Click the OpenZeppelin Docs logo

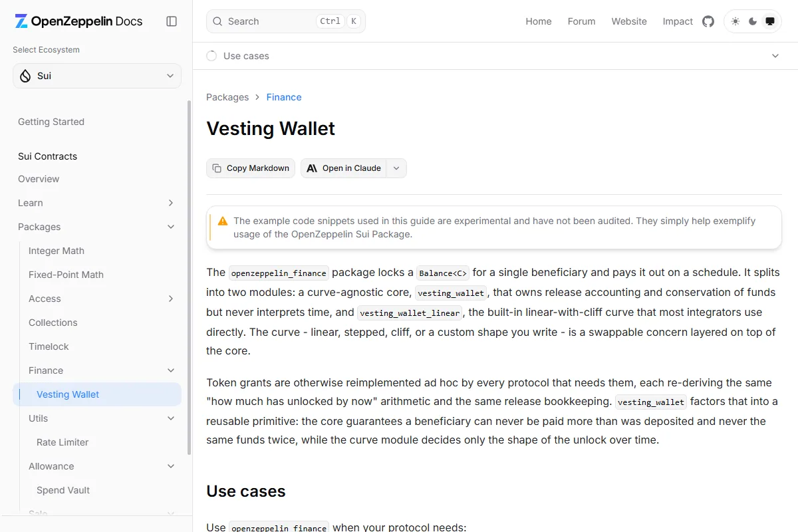[78, 21]
